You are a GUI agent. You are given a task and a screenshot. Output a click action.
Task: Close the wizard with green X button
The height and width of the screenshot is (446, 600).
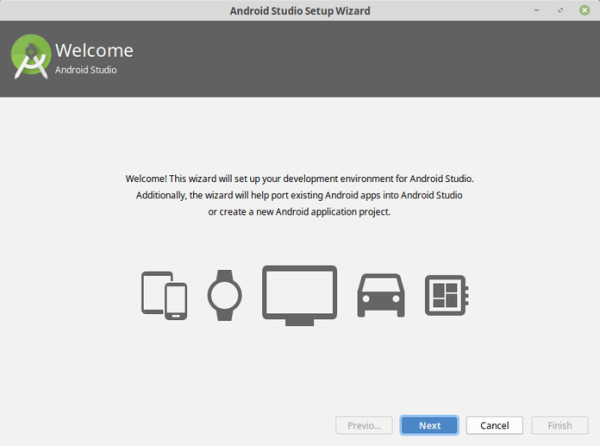(x=583, y=10)
